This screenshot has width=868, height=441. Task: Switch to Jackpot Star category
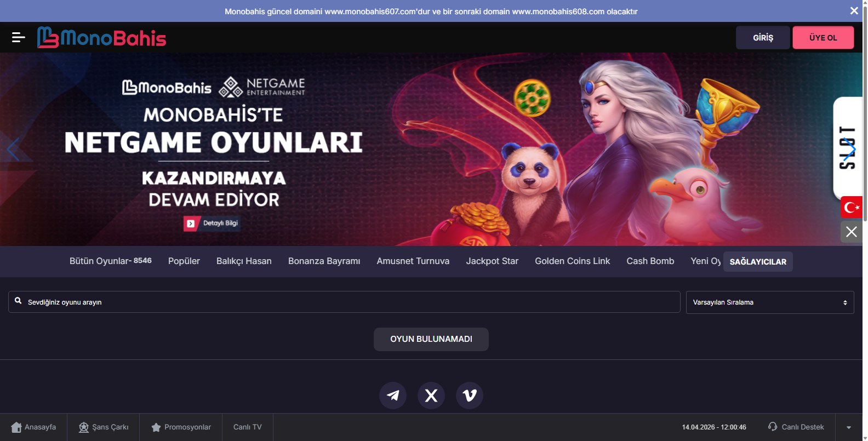[492, 261]
